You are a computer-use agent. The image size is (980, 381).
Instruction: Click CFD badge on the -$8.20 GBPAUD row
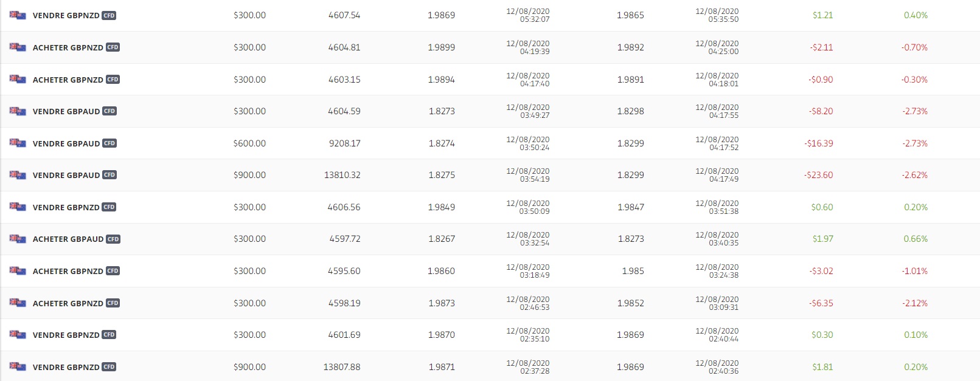(109, 111)
